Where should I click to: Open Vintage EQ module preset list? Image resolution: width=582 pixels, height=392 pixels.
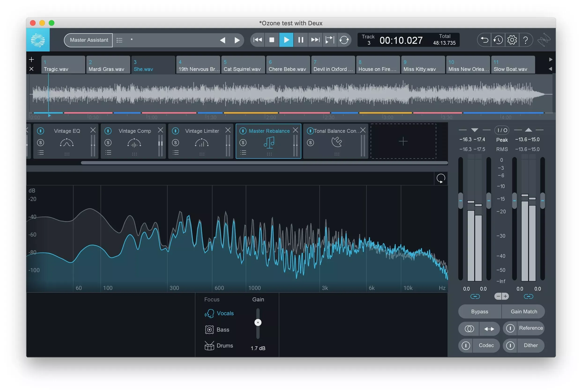point(41,152)
